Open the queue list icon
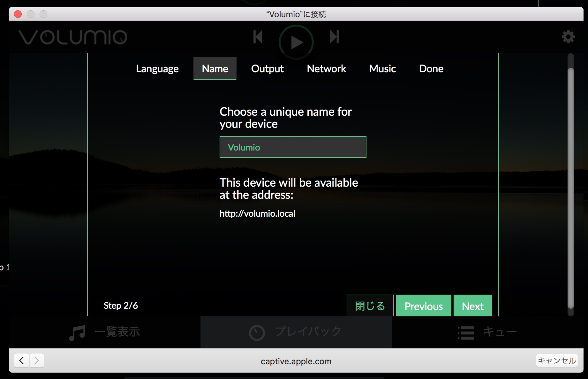Viewport: 588px width, 379px height. [x=466, y=333]
